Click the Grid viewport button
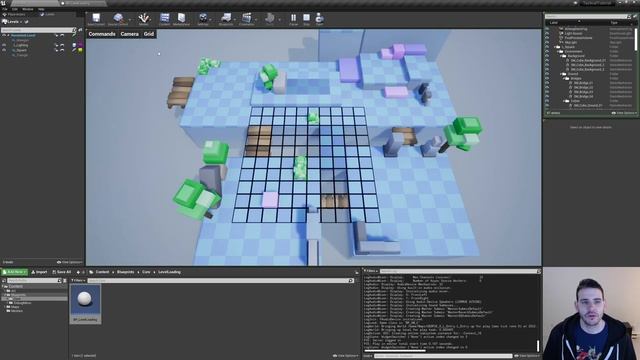 click(149, 34)
